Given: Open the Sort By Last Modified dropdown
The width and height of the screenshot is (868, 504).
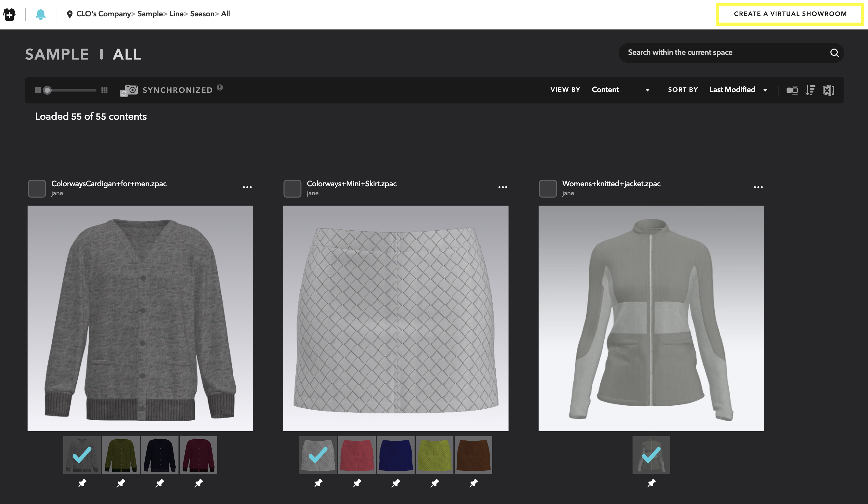Looking at the screenshot, I should 738,90.
